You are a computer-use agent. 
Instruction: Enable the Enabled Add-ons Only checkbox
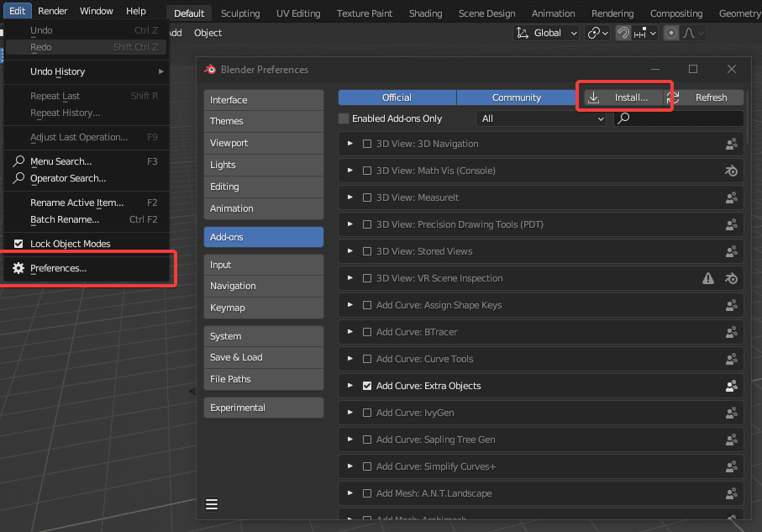pos(344,119)
